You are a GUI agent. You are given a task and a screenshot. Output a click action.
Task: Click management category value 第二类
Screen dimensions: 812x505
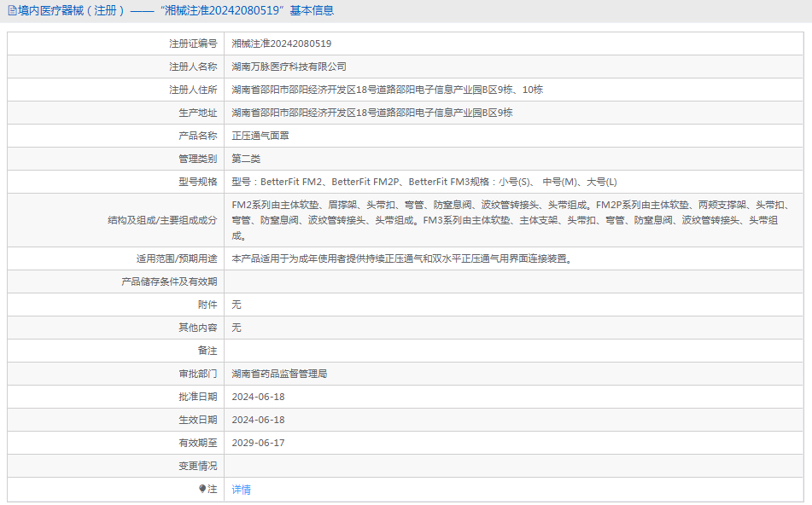click(x=246, y=159)
